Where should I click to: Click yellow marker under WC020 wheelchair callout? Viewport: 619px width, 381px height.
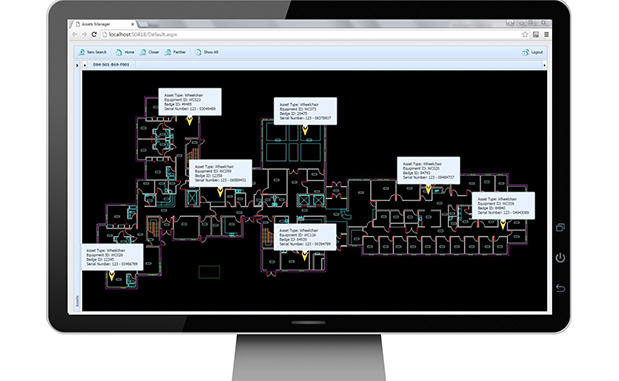click(428, 190)
